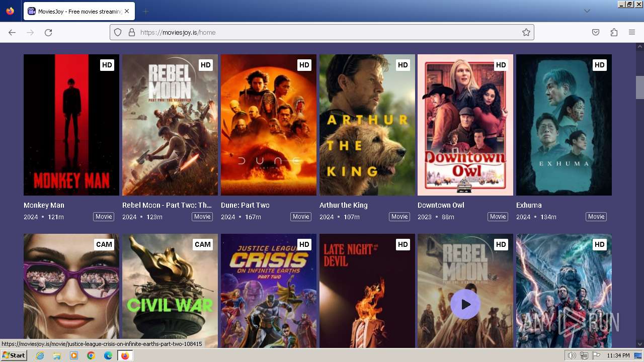Open the Exhuma poster
The image size is (644, 362).
coord(564,125)
